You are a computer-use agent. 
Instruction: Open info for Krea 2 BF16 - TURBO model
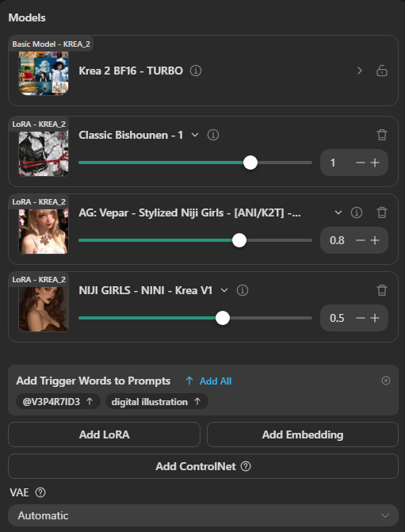(196, 71)
